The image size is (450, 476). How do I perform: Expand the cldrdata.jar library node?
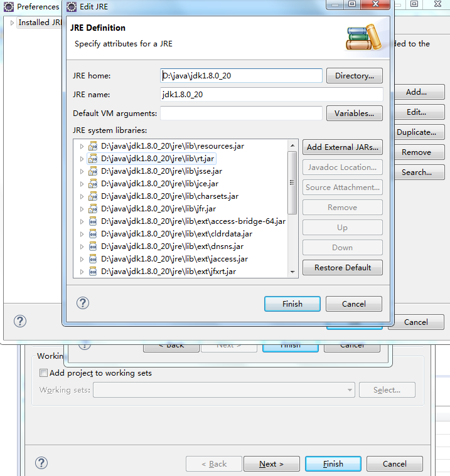coord(82,234)
